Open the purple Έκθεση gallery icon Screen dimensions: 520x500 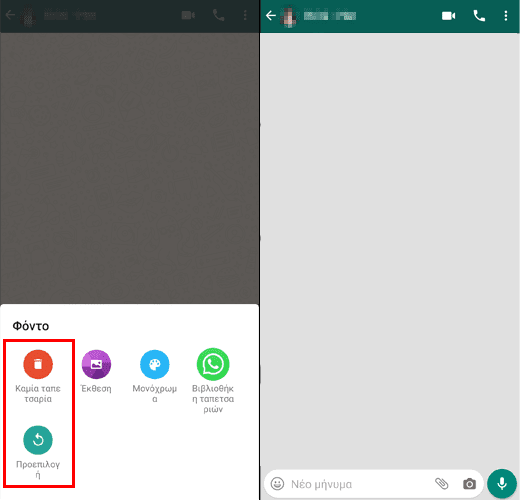pyautogui.click(x=96, y=364)
